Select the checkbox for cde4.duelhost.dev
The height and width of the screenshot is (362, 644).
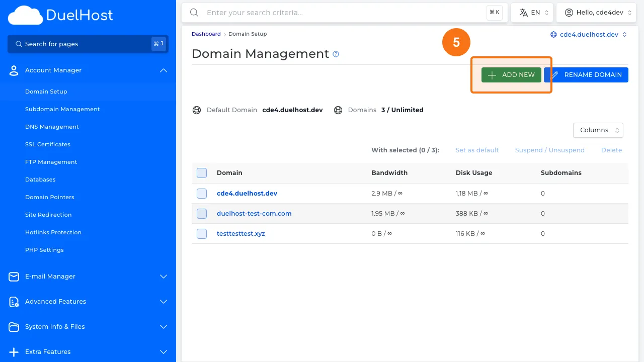click(x=201, y=194)
